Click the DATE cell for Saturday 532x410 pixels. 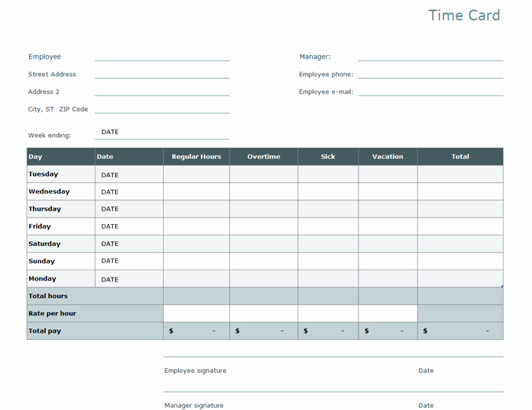point(129,244)
